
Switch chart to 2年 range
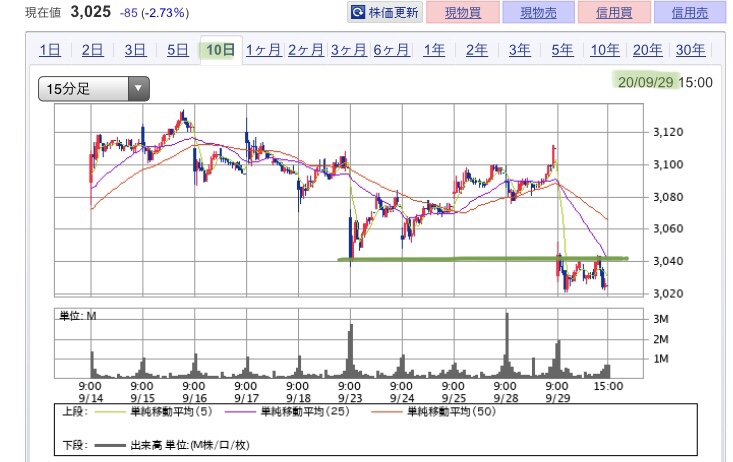point(477,50)
